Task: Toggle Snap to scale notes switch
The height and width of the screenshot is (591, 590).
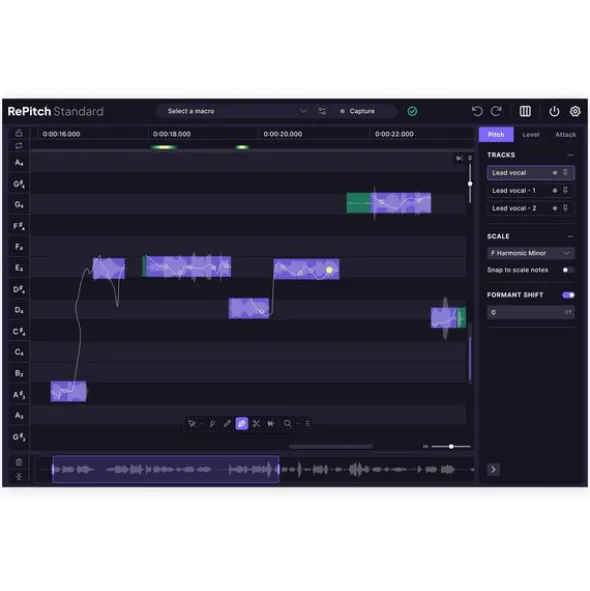Action: coord(568,270)
